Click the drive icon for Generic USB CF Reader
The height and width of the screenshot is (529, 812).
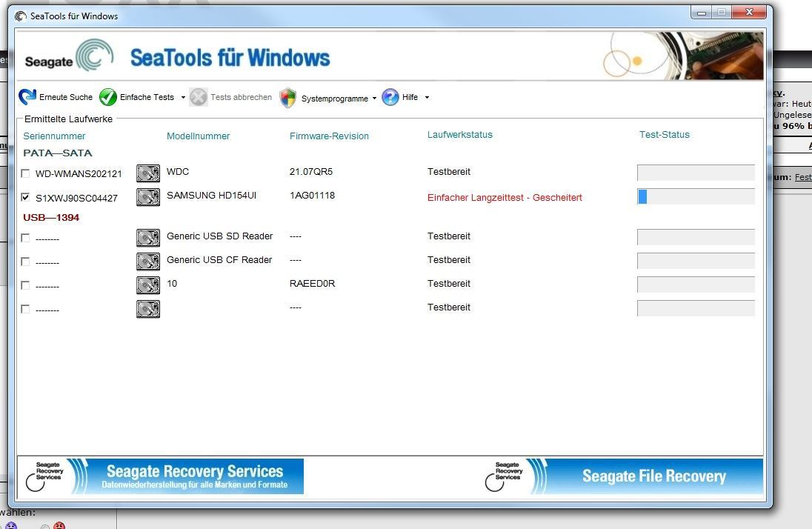(x=148, y=261)
